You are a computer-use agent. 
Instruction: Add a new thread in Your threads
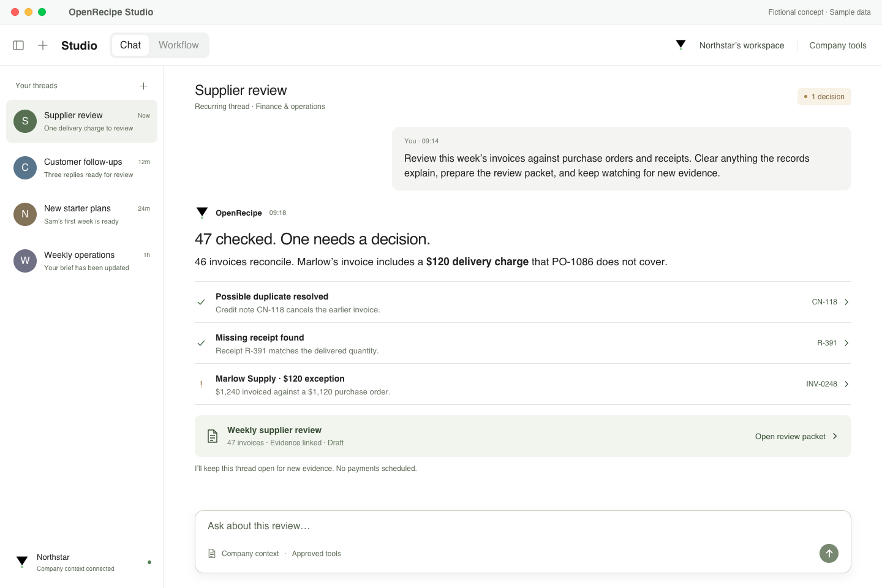tap(143, 86)
